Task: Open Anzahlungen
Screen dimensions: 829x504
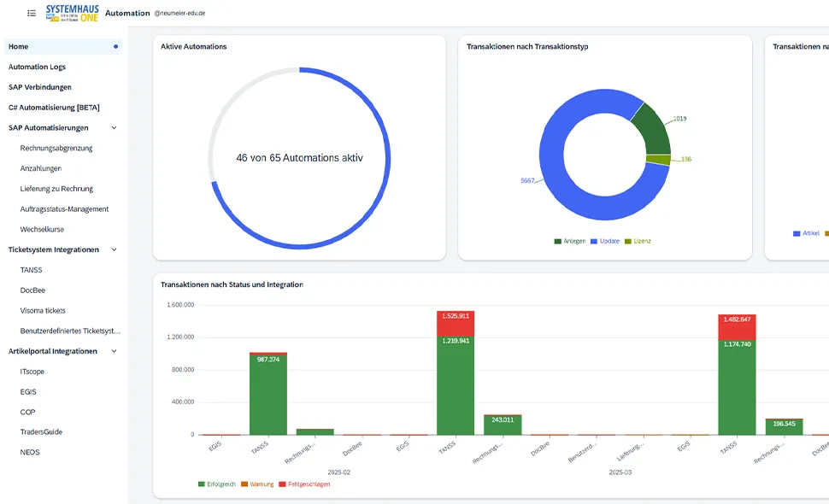Action: pos(41,168)
